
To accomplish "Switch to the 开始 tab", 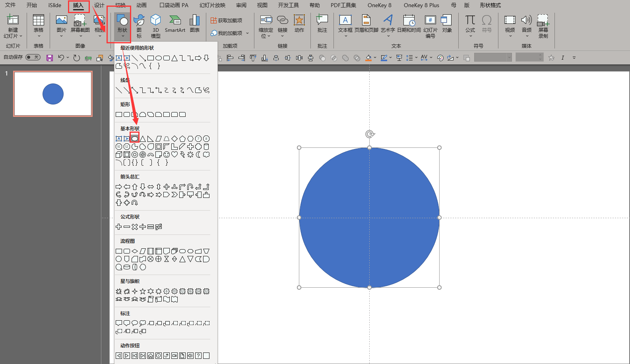I will pyautogui.click(x=32, y=5).
